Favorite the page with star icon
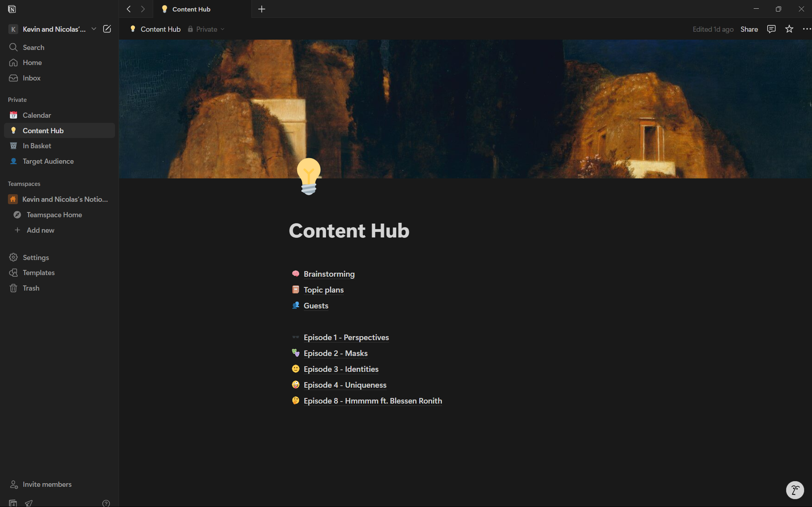Image resolution: width=812 pixels, height=507 pixels. (x=789, y=29)
